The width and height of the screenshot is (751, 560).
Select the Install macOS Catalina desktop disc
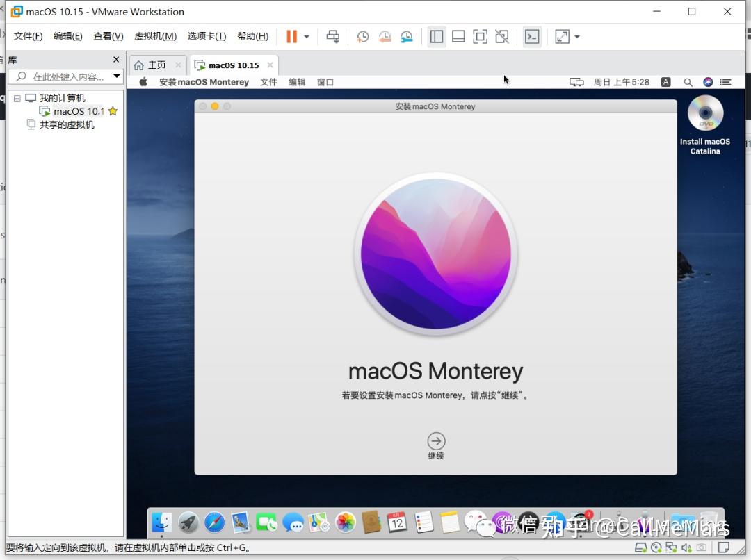(705, 125)
